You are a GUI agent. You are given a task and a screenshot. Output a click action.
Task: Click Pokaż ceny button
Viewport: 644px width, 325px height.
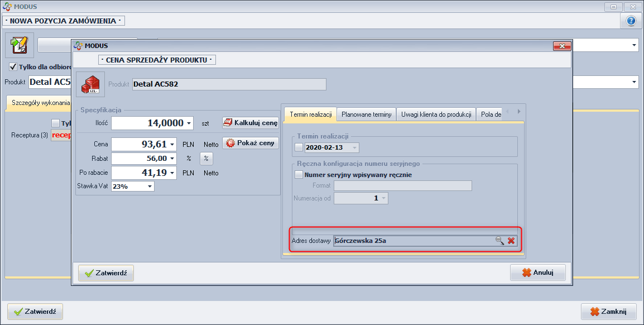pyautogui.click(x=251, y=143)
